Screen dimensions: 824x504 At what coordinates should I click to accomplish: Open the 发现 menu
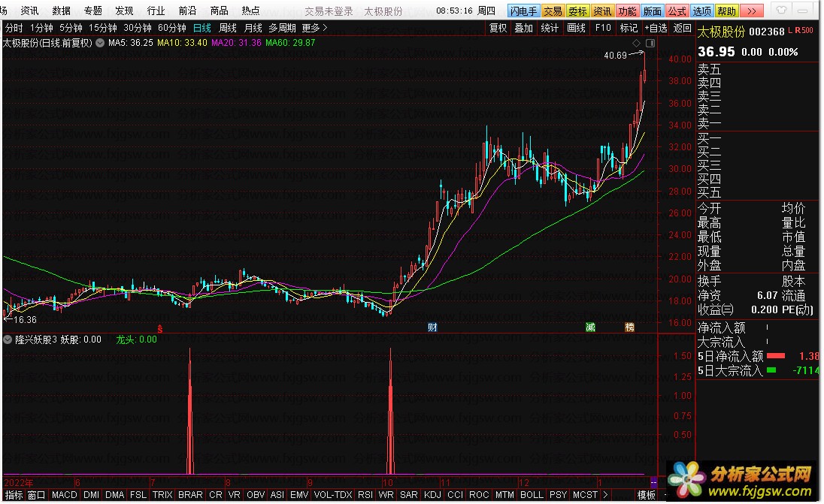pos(125,11)
